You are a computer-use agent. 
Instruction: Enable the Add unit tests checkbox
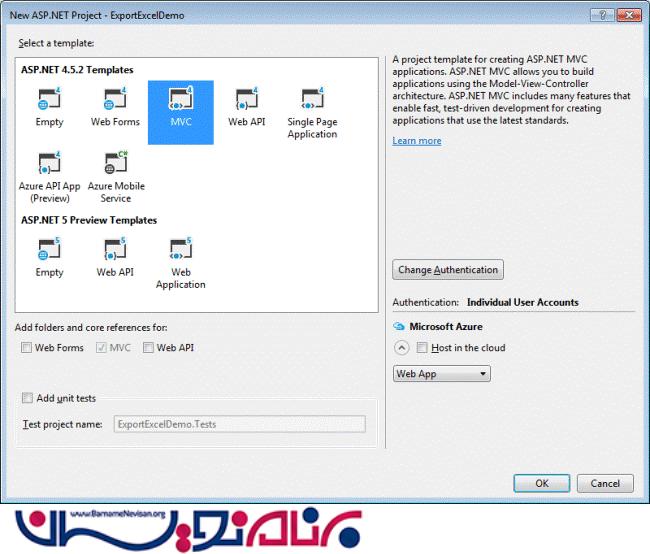(27, 398)
